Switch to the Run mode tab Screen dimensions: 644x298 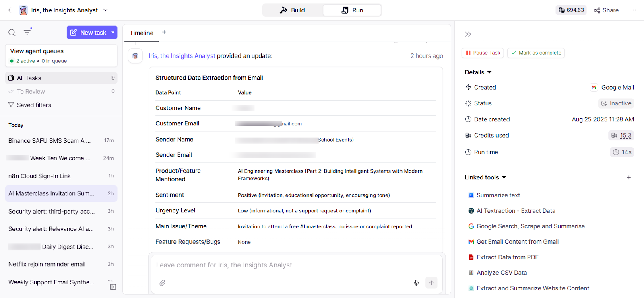pos(352,10)
